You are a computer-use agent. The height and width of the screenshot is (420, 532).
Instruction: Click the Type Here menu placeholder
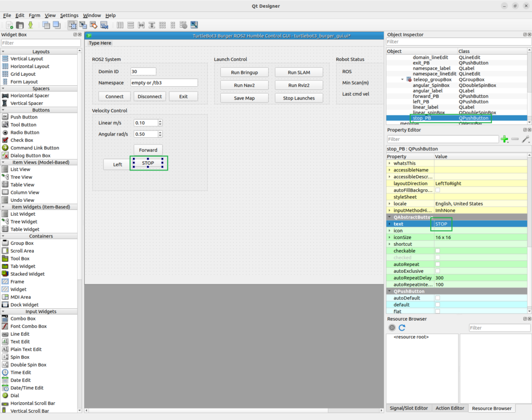100,43
